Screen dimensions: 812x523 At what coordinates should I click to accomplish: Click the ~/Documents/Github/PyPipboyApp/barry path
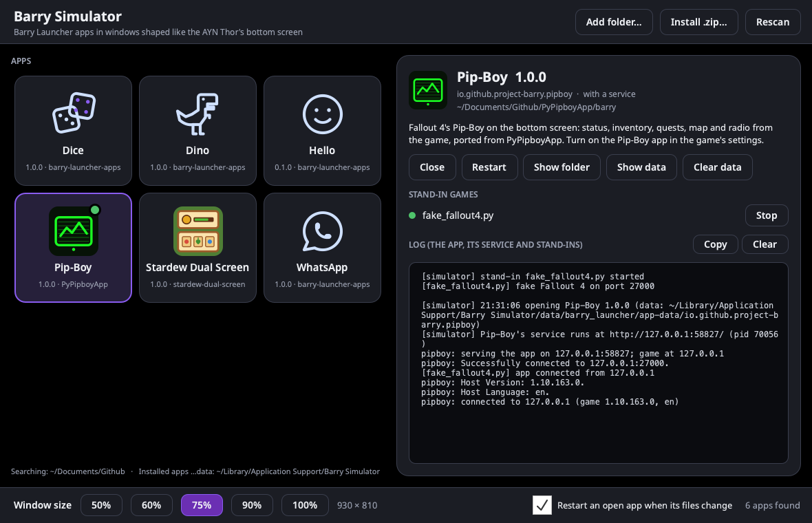536,107
